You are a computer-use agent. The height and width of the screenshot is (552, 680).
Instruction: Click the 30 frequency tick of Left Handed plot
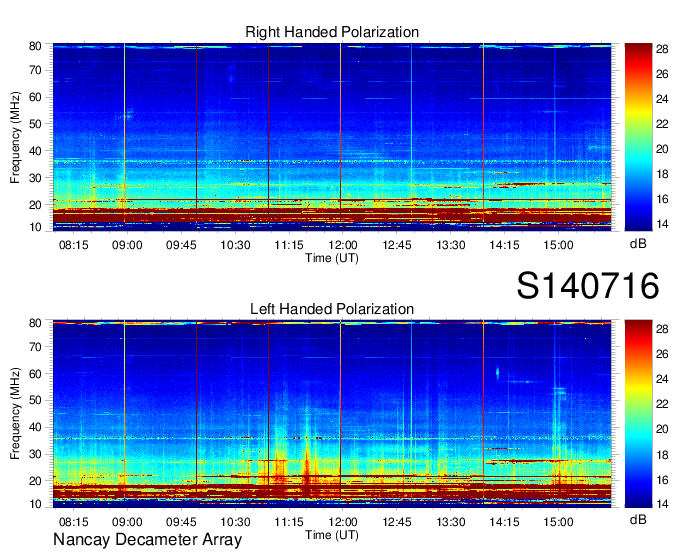click(x=35, y=454)
